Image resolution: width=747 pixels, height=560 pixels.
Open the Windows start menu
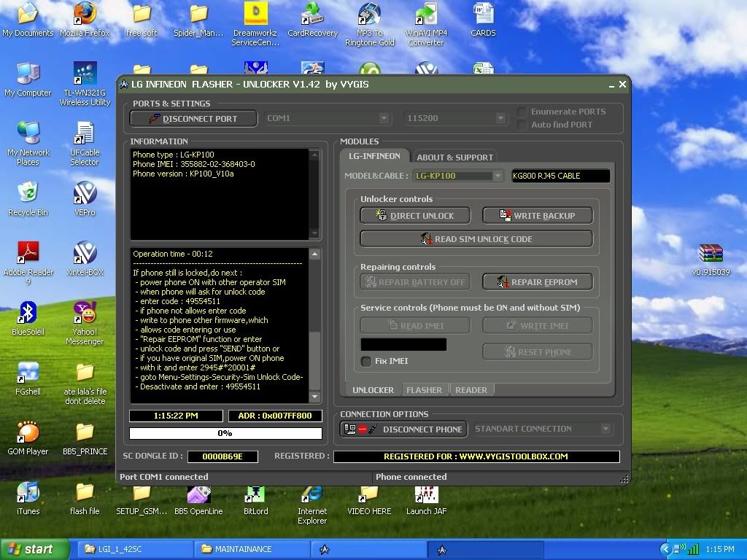point(34,549)
